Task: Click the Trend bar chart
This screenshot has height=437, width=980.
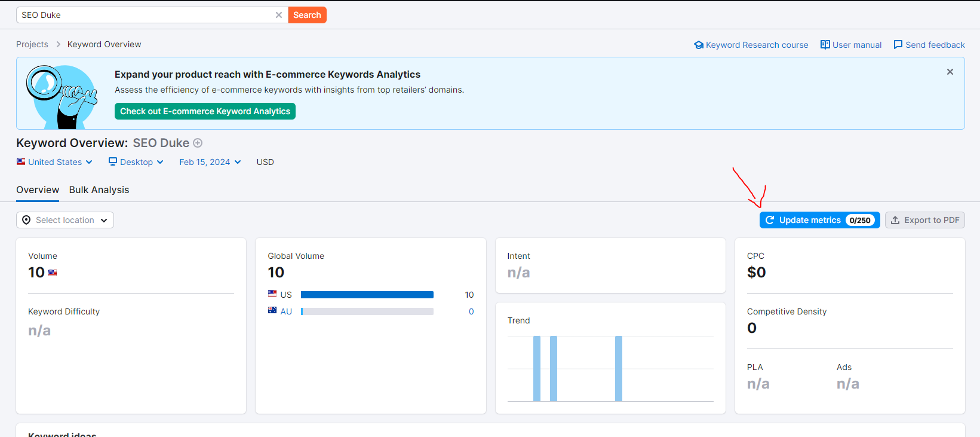Action: tap(610, 368)
